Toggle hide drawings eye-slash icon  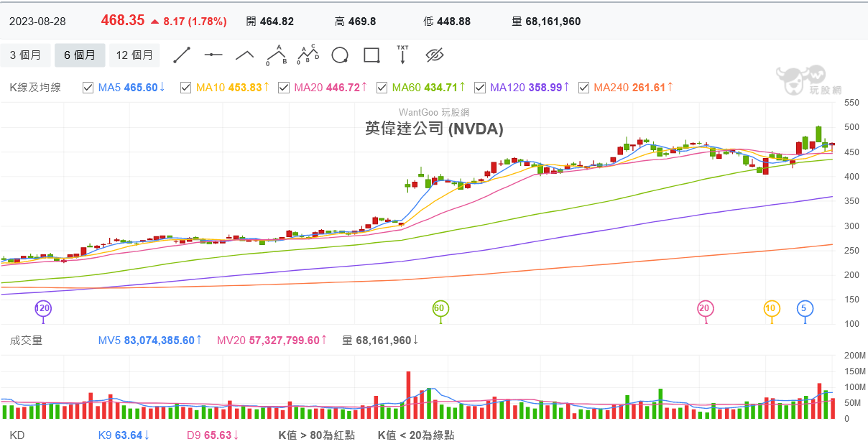(435, 55)
